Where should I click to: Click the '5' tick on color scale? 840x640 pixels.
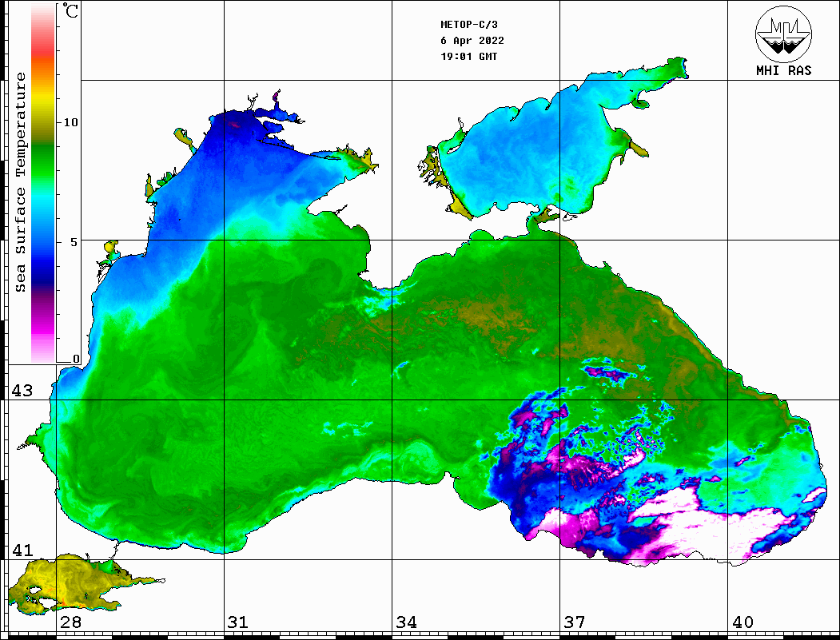pos(74,242)
